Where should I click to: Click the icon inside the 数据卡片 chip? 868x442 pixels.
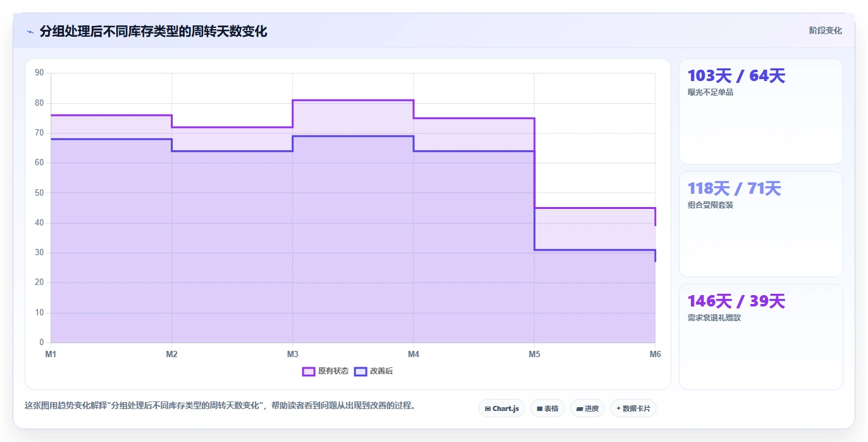(618, 409)
